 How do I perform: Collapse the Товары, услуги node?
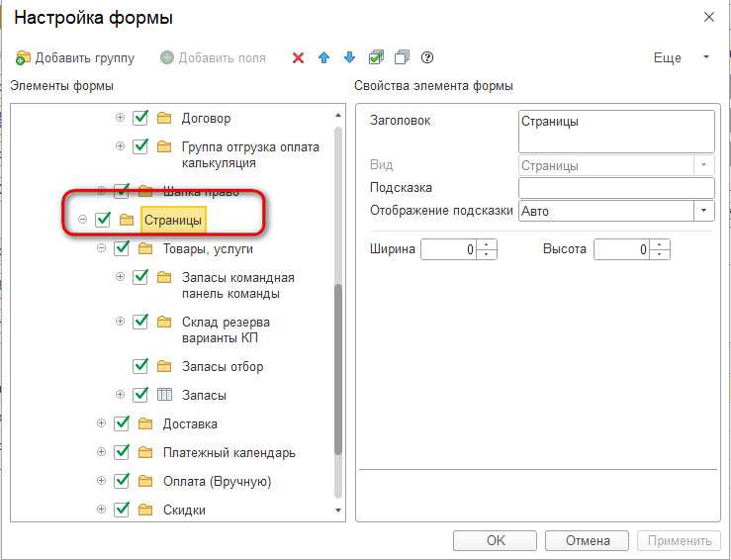coord(101,248)
